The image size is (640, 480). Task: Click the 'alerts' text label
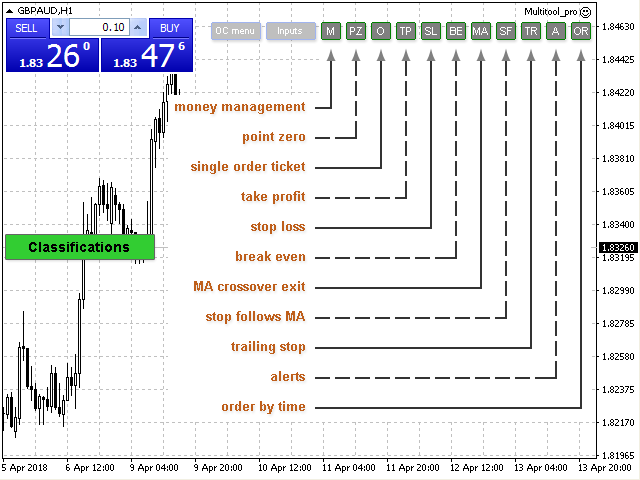[x=288, y=377]
